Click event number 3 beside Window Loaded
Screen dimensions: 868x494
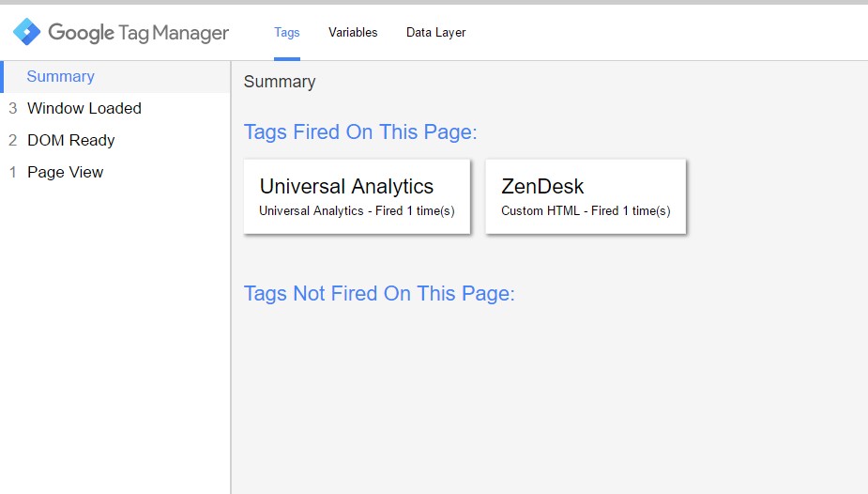click(12, 109)
